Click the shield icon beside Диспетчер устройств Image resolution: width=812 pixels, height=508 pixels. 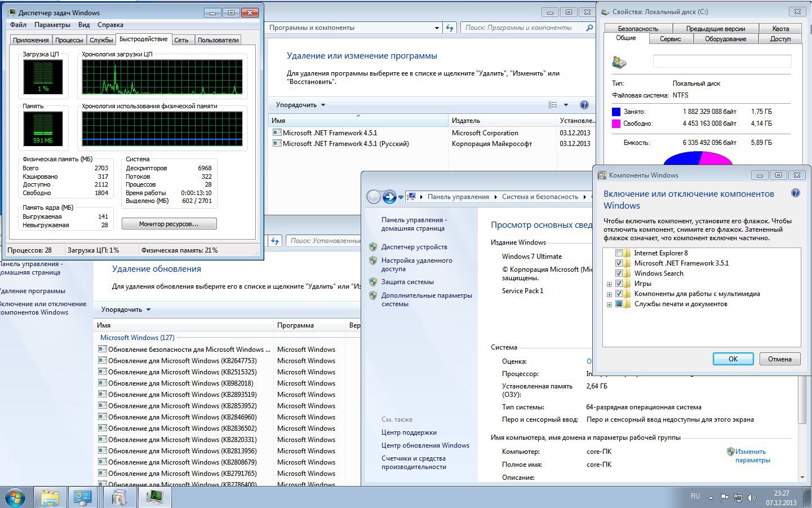372,247
